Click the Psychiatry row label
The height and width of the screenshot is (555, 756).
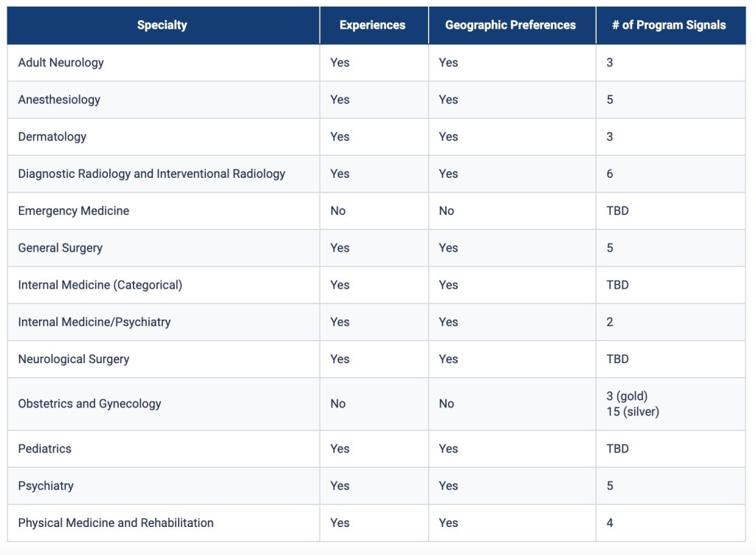(x=46, y=486)
